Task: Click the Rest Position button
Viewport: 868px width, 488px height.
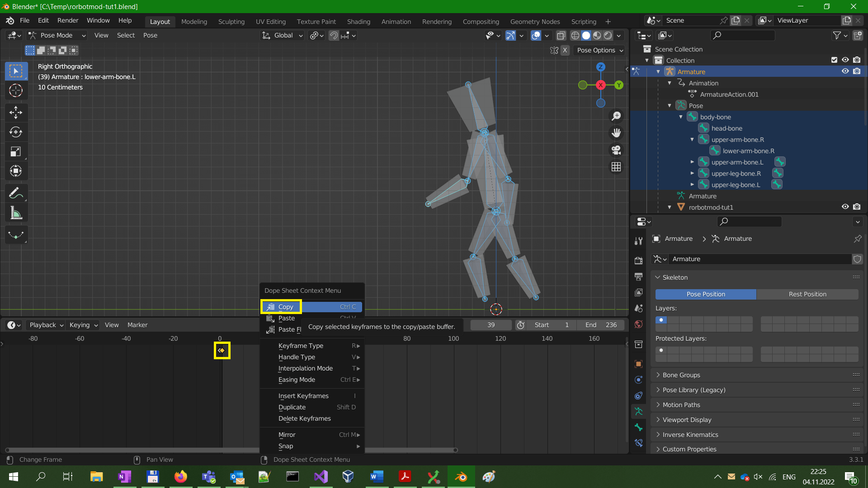Action: [x=808, y=294]
